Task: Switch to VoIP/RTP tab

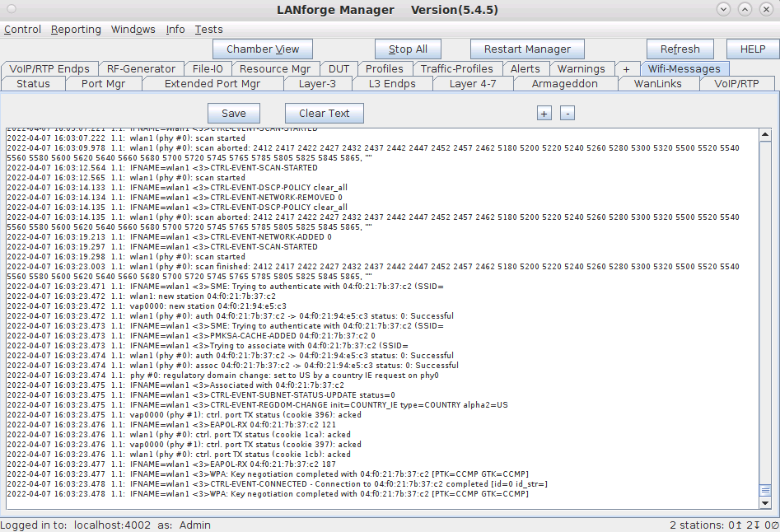Action: coord(736,83)
